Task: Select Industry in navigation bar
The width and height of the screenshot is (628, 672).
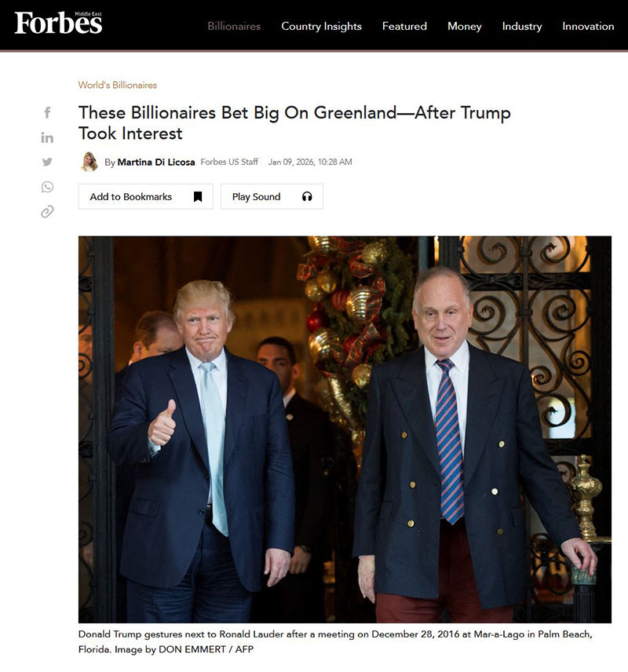Action: pos(522,26)
